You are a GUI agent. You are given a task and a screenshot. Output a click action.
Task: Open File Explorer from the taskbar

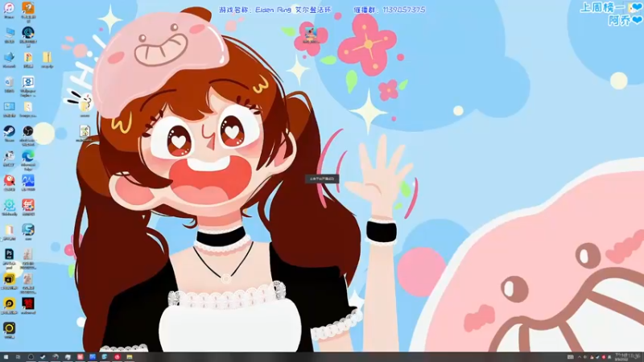click(130, 357)
